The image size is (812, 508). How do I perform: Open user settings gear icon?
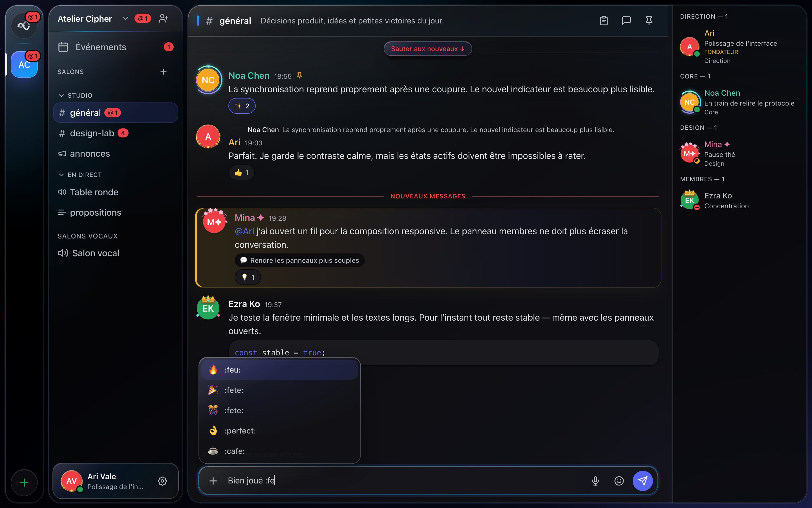162,481
